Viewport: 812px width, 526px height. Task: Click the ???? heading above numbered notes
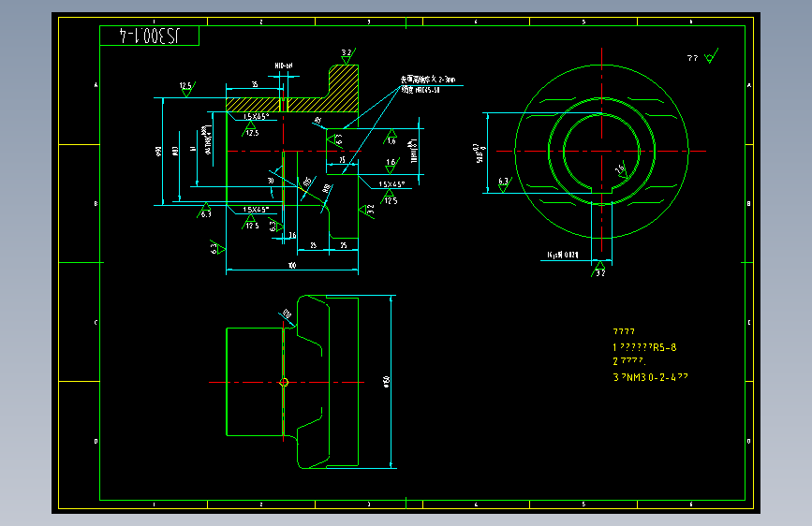point(624,331)
